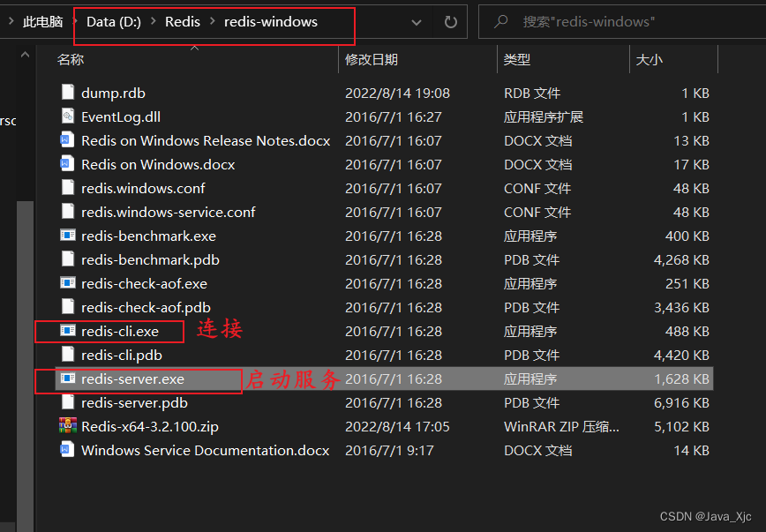This screenshot has width=766, height=532.
Task: Click the 2022/8/14 17:05 date cell
Action: 397,426
